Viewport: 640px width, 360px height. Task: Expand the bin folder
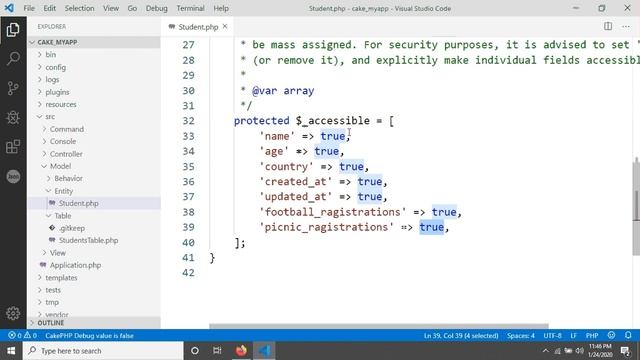tap(94, 54)
